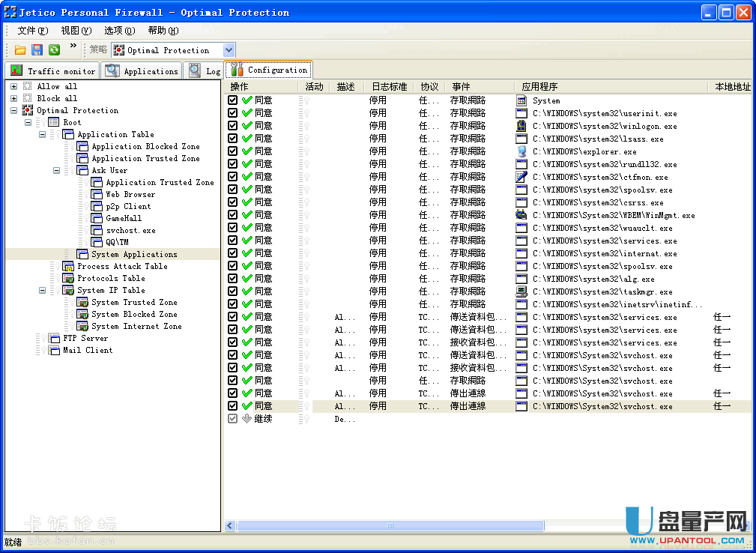The height and width of the screenshot is (553, 756).
Task: Switch to the Traffic monitor tab
Action: pos(52,71)
